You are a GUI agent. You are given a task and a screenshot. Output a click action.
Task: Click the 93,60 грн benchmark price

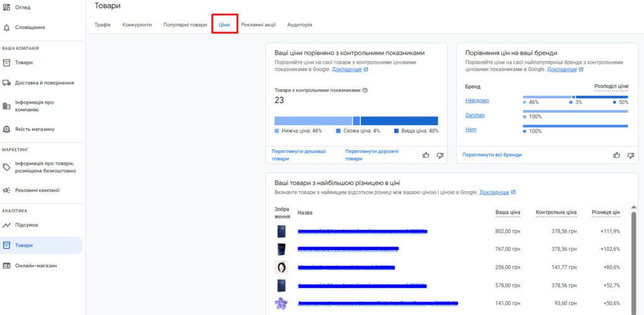(566, 303)
